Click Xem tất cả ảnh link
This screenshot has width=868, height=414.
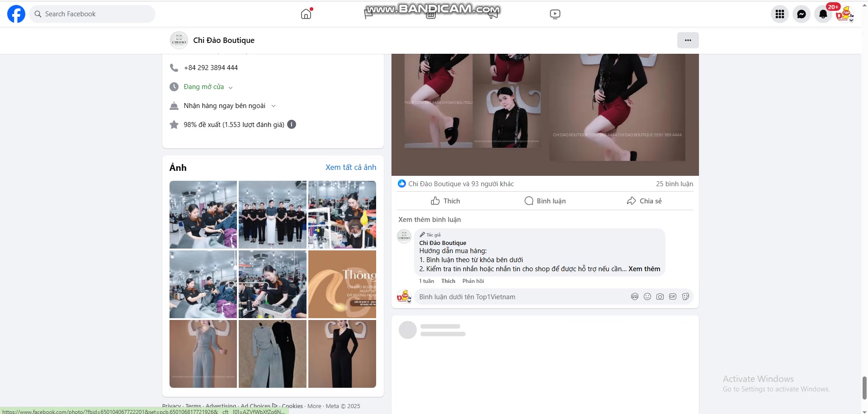coord(350,167)
